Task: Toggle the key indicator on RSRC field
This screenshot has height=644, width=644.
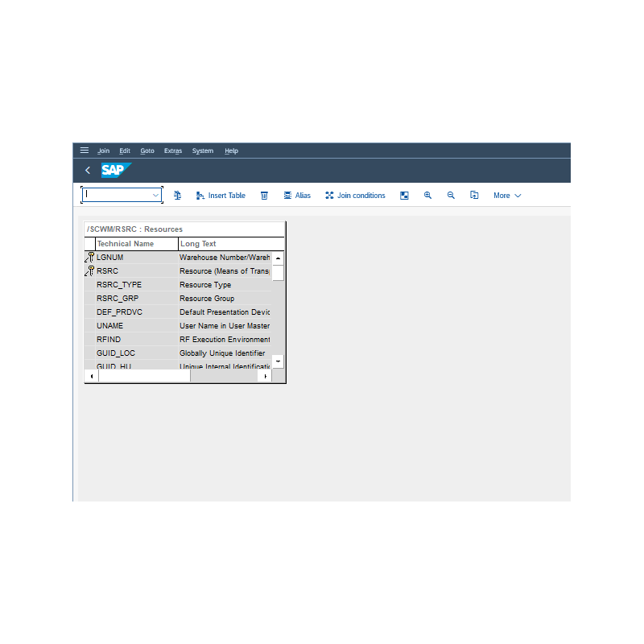Action: click(89, 270)
